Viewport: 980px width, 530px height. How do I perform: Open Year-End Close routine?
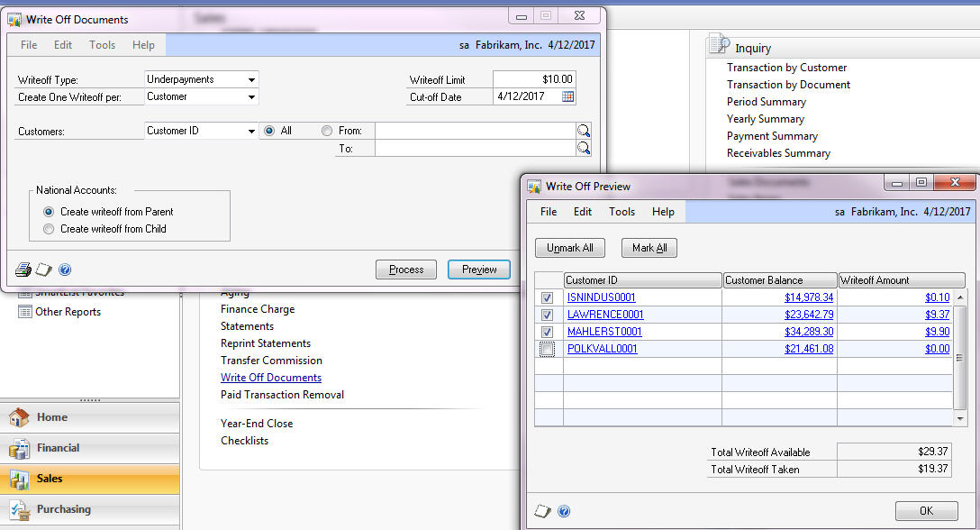[x=256, y=424]
